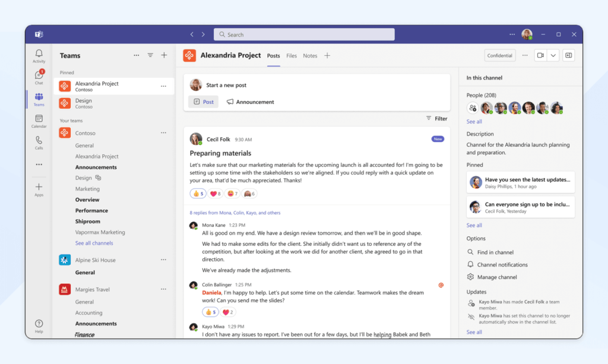Select the Post type button
The width and height of the screenshot is (608, 364).
pyautogui.click(x=204, y=102)
